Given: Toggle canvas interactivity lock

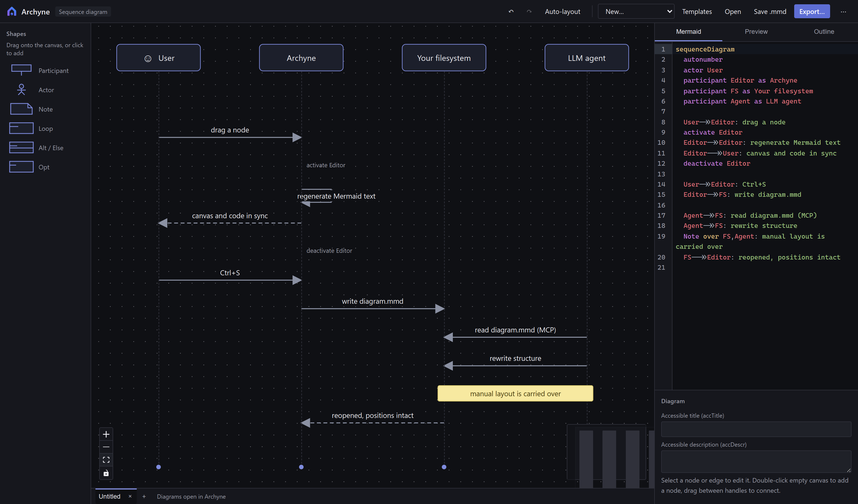Looking at the screenshot, I should click(x=106, y=473).
